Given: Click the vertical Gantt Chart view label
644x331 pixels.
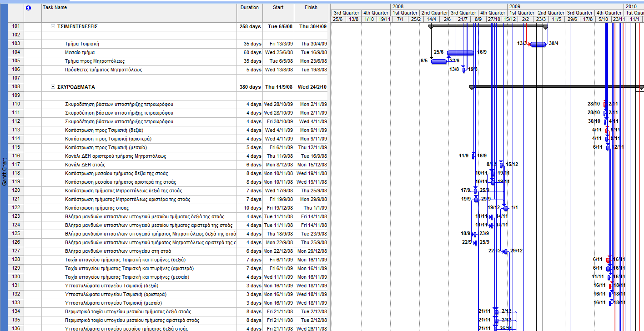Looking at the screenshot, I should tap(5, 172).
